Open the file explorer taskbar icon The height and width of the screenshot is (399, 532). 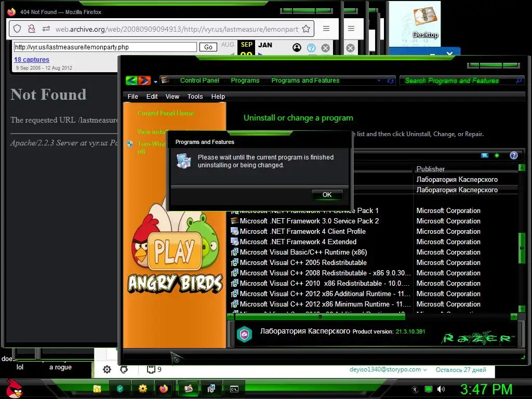[x=97, y=389]
